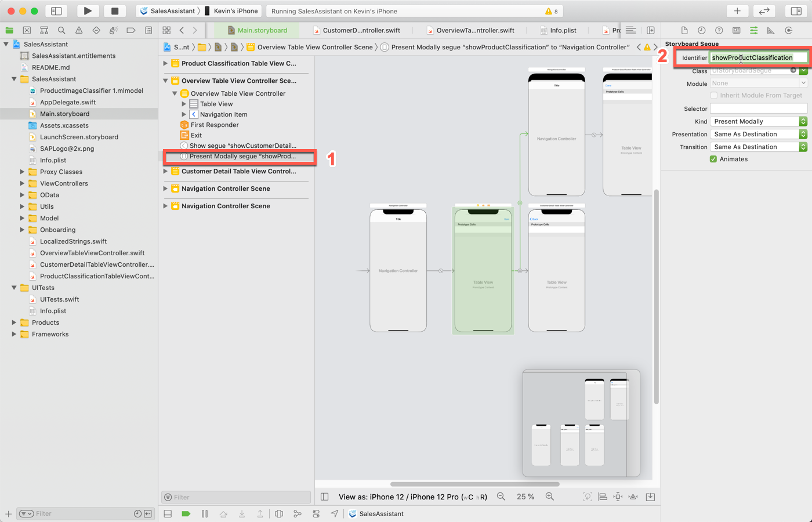The image size is (812, 522).
Task: Open the debug memory graph icon
Action: click(x=298, y=514)
